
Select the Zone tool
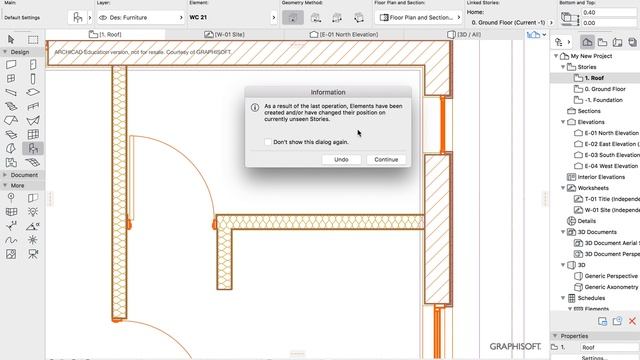click(11, 162)
